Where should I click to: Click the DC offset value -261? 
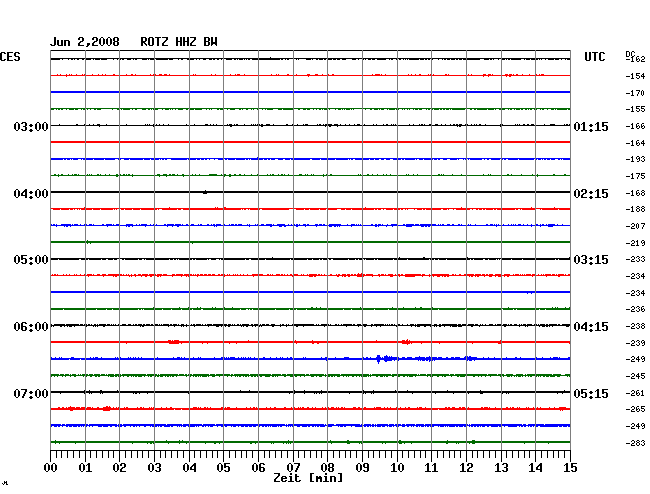(x=635, y=393)
